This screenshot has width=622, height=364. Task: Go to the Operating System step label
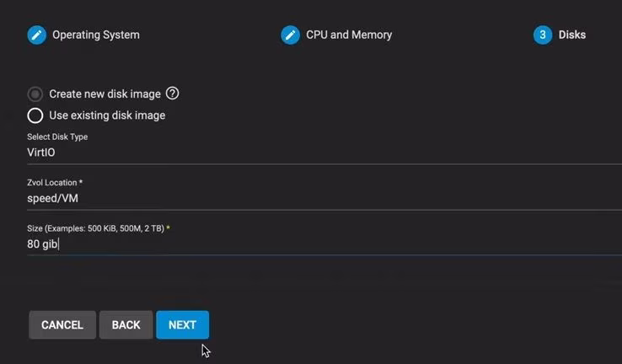(x=96, y=35)
